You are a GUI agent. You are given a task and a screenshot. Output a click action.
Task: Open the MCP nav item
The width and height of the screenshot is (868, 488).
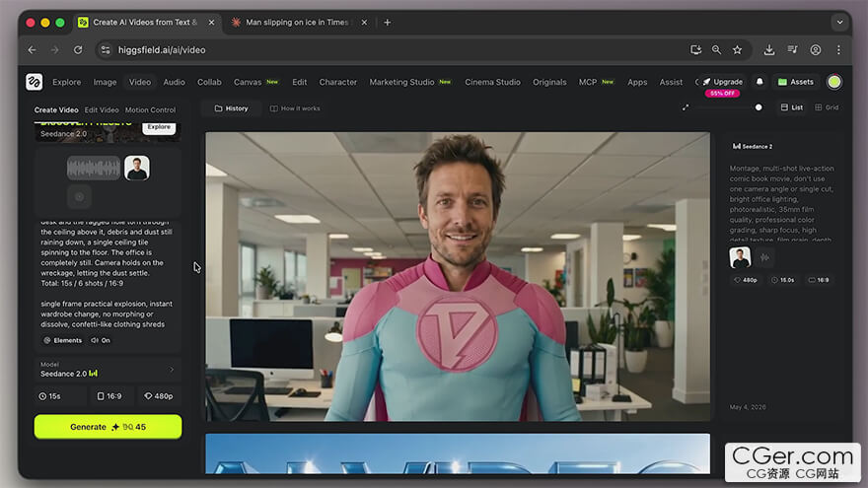[x=596, y=82]
